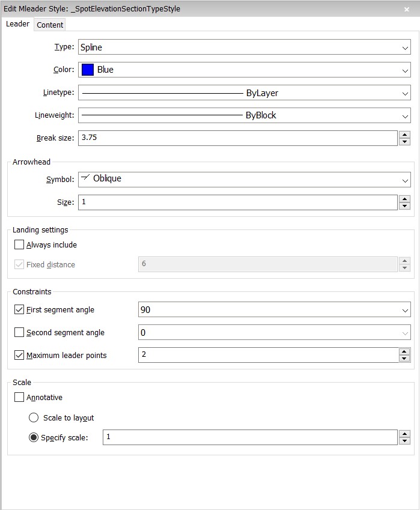The height and width of the screenshot is (510, 420).
Task: Decrease Break size with down arrow
Action: point(404,142)
